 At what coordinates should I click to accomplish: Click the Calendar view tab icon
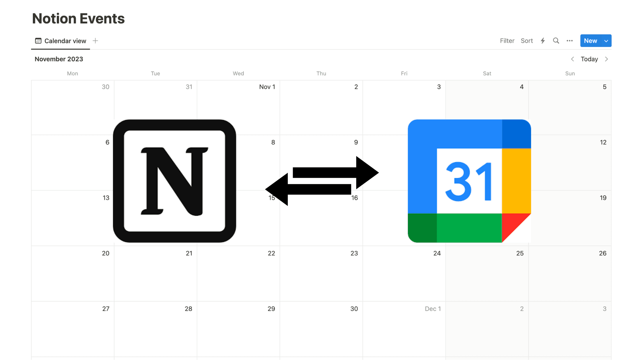point(39,40)
